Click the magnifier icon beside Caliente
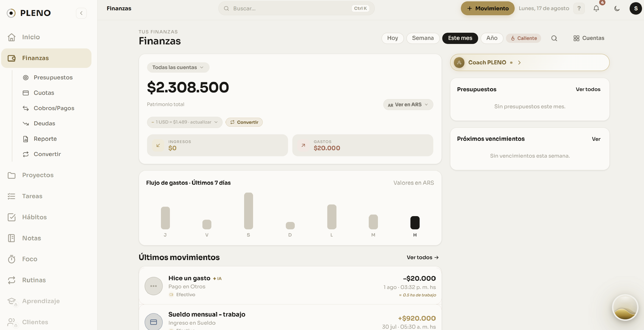The image size is (644, 330). click(554, 38)
